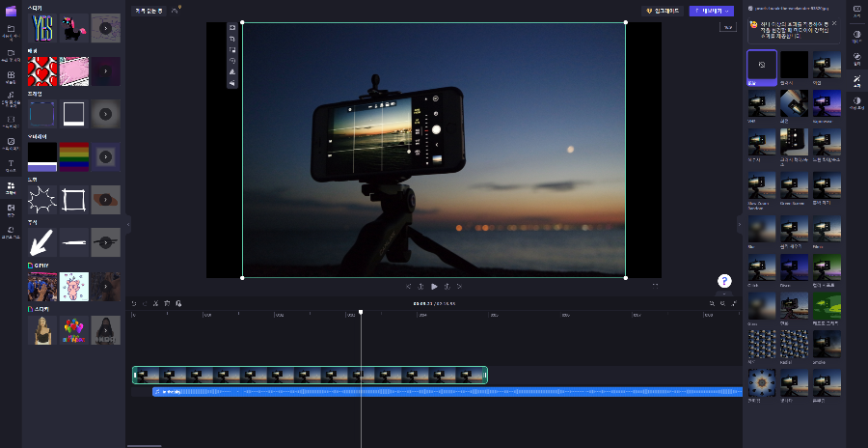Show more items in the frames row
The height and width of the screenshot is (448, 868).
[x=105, y=114]
